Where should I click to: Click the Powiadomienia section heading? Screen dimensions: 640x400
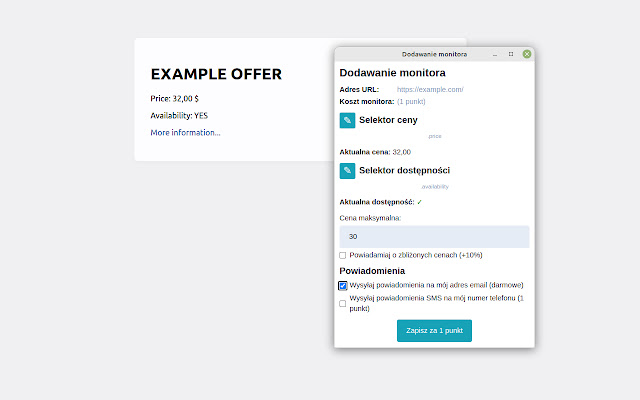(x=372, y=270)
